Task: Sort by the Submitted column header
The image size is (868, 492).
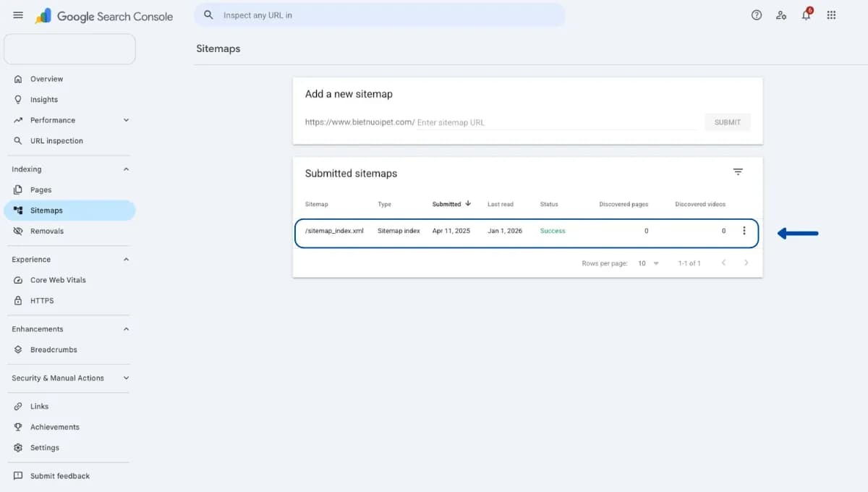Action: pyautogui.click(x=446, y=204)
